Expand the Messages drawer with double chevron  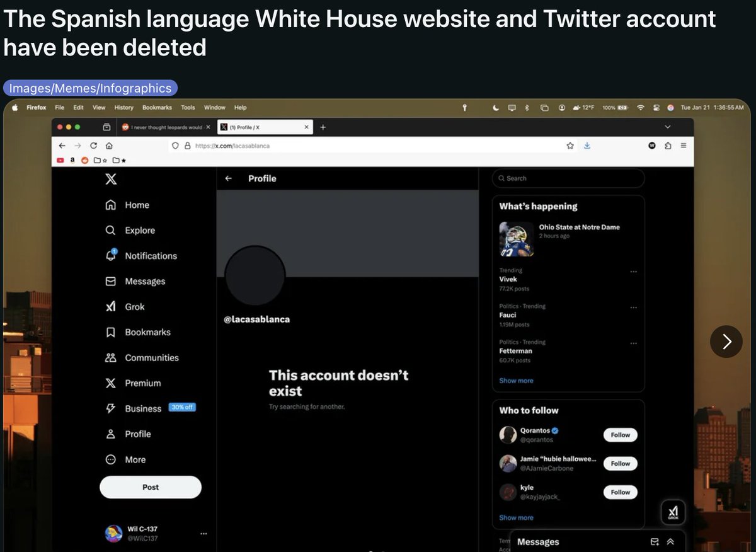coord(670,542)
